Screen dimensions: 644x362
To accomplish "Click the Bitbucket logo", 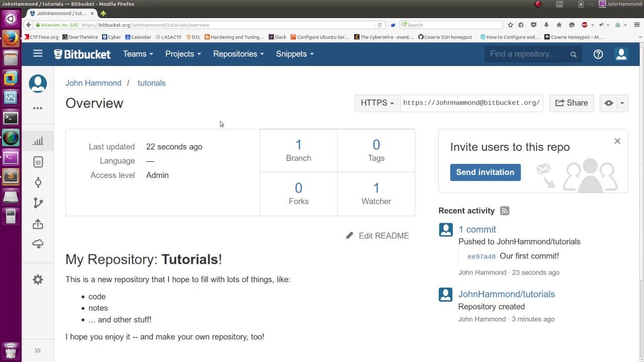I will click(82, 54).
